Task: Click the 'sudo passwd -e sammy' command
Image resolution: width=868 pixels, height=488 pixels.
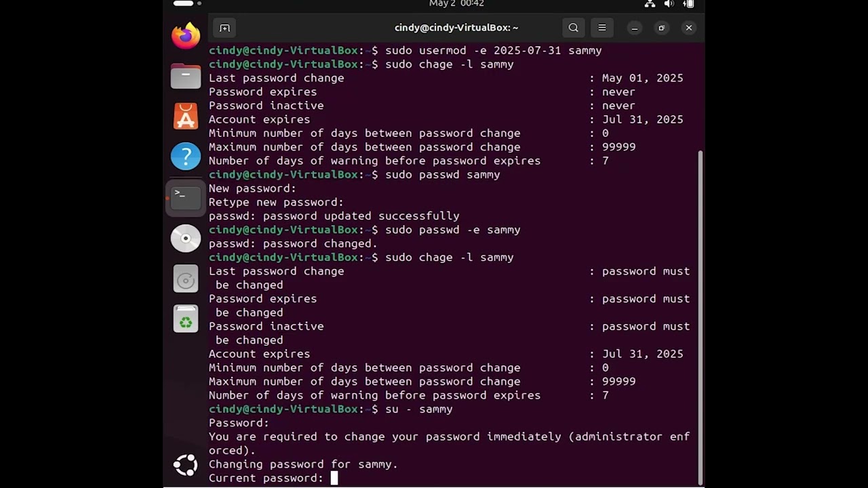Action: pyautogui.click(x=453, y=230)
